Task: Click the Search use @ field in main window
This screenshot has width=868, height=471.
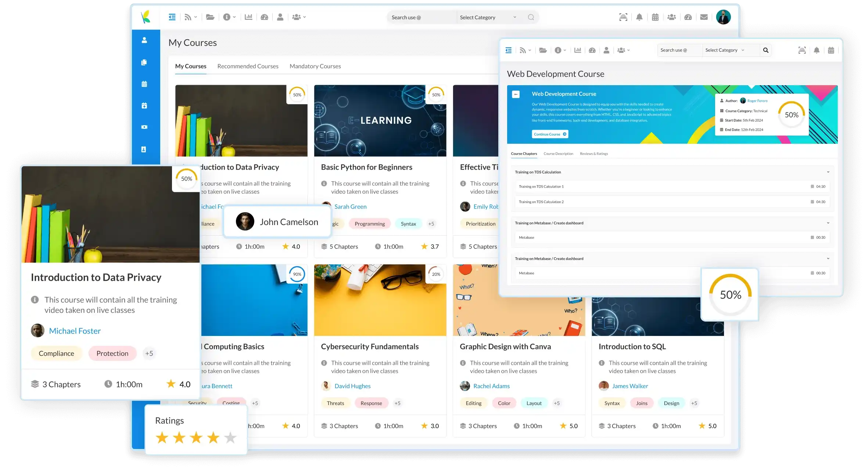Action: pyautogui.click(x=422, y=17)
